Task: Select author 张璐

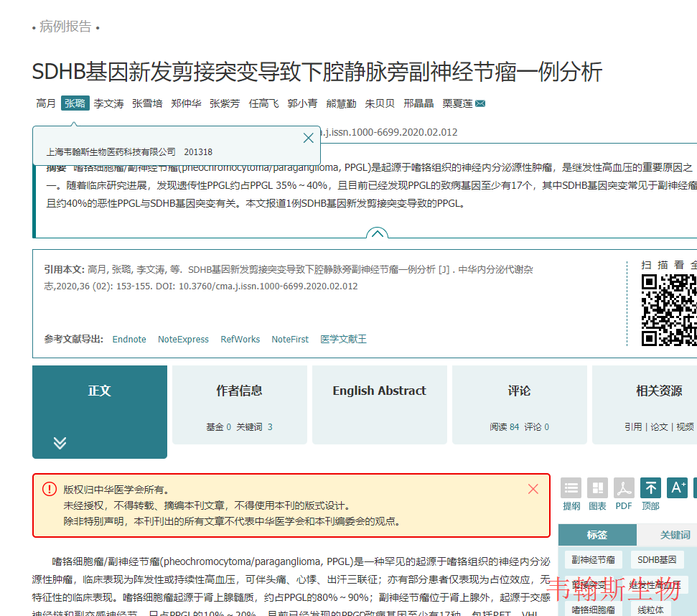Action: click(75, 103)
